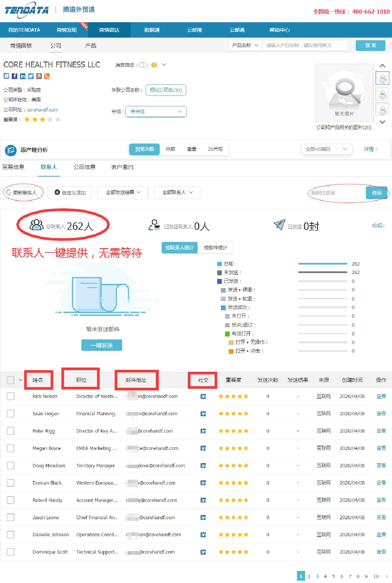Open the 数据通 menu item
Screen dimensions: 392x583
pos(152,30)
